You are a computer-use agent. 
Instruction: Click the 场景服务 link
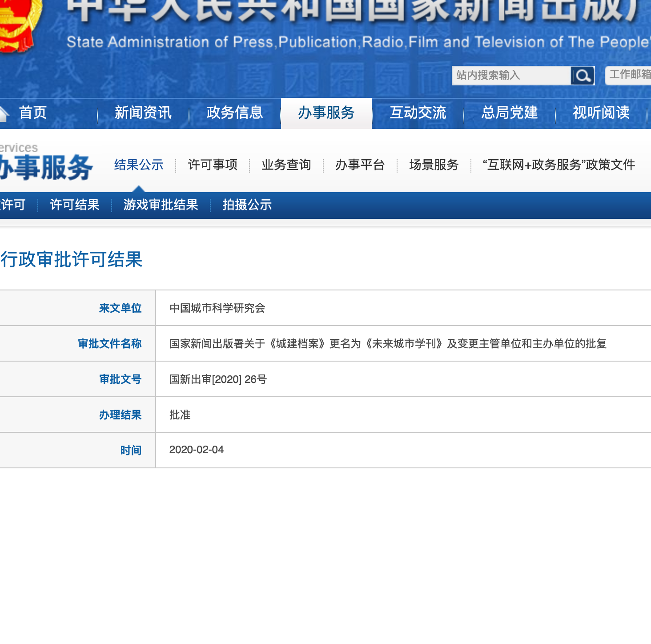[434, 165]
